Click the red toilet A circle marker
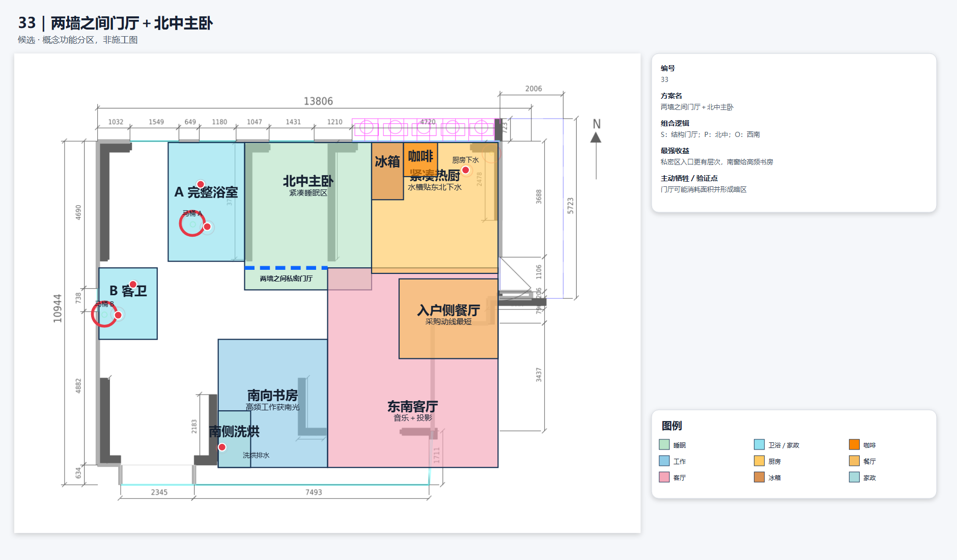 tap(192, 223)
